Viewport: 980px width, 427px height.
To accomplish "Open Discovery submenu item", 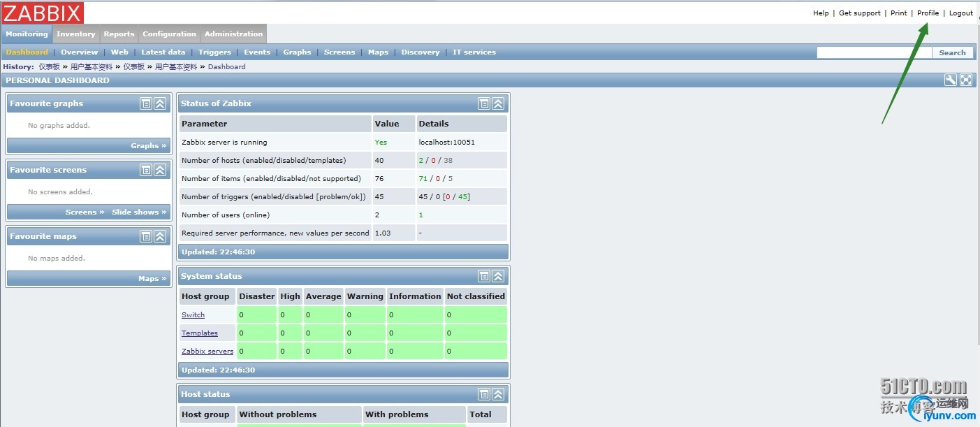I will (x=420, y=52).
